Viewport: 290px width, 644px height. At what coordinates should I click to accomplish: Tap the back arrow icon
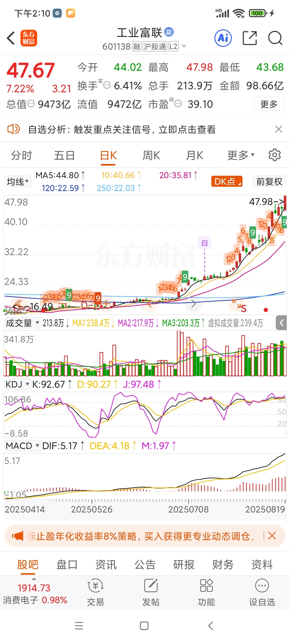[11, 38]
